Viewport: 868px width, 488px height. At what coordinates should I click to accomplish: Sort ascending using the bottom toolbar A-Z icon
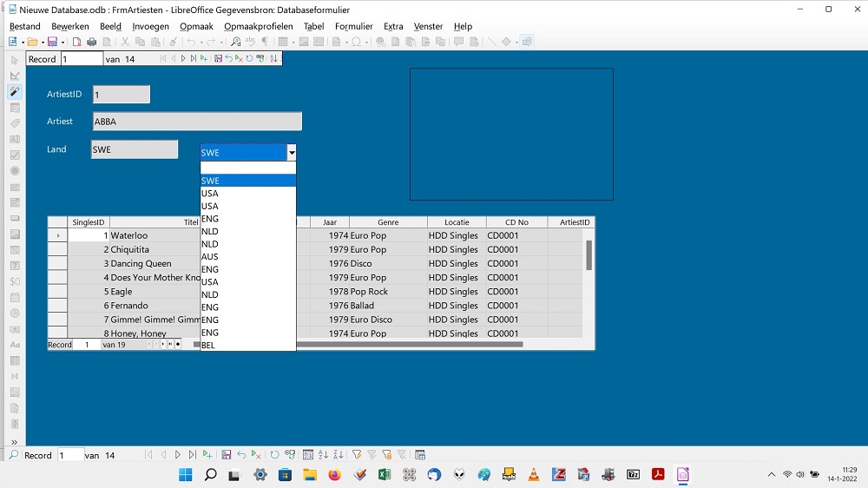point(324,455)
